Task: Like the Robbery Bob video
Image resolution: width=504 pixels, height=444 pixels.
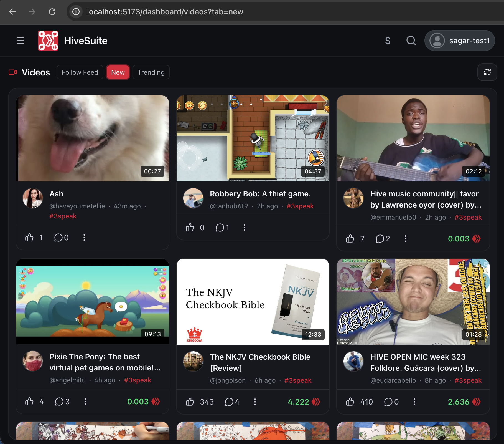Action: coord(190,228)
